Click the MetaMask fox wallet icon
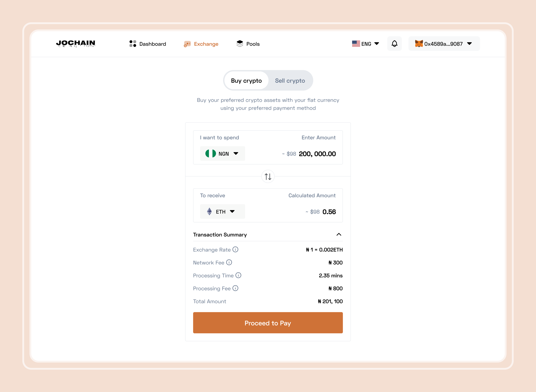This screenshot has height=392, width=536. (x=419, y=44)
